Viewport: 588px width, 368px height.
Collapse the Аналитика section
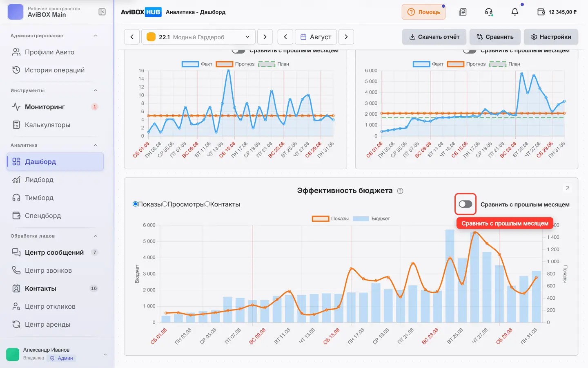[96, 145]
